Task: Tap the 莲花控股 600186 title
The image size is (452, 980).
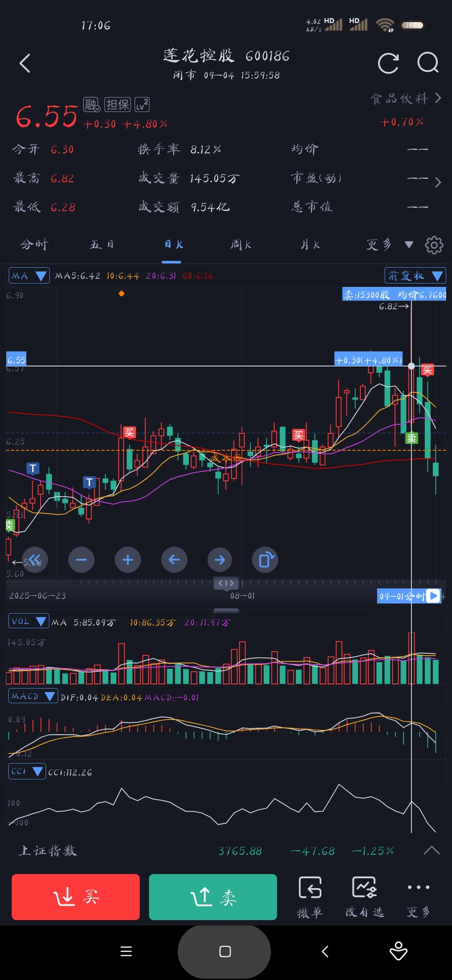Action: coord(226,56)
